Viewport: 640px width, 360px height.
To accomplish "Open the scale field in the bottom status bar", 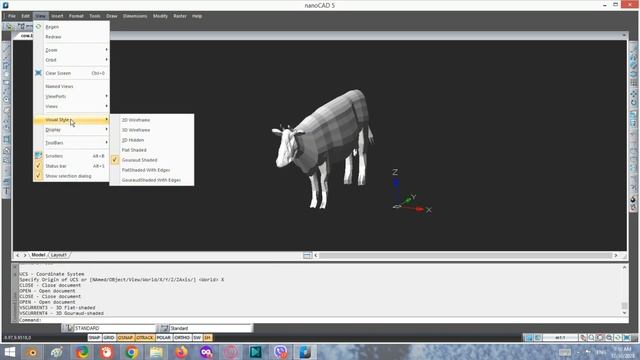I will point(560,338).
